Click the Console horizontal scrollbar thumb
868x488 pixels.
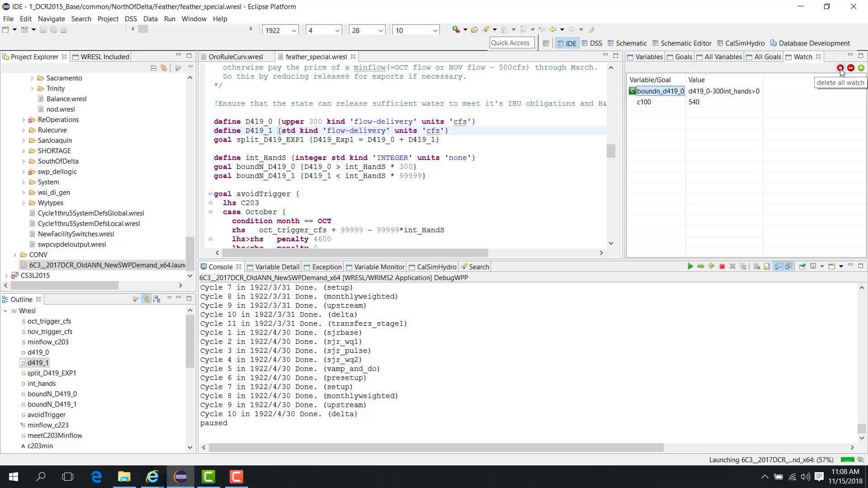coord(436,447)
